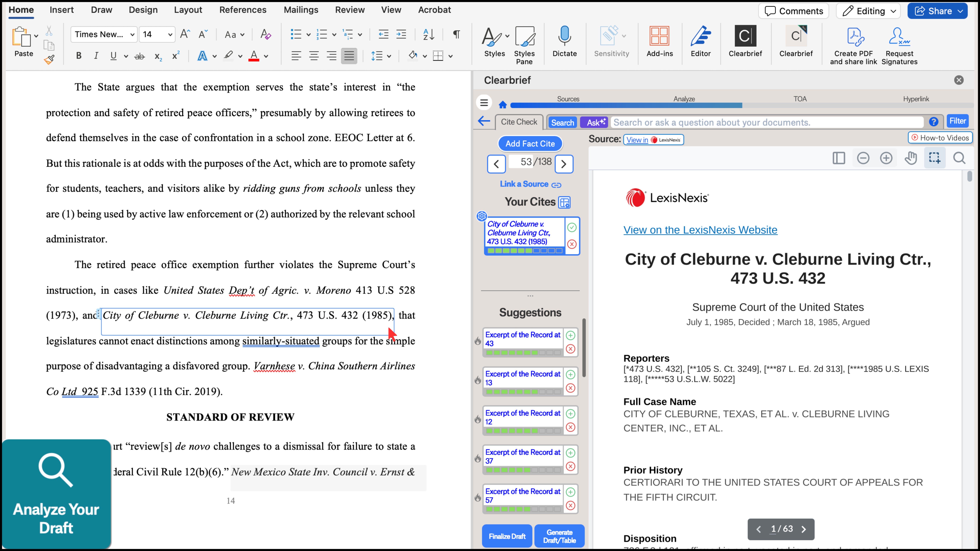This screenshot has height=551, width=980.
Task: Open the Acrobat ribbon tab
Action: (434, 10)
